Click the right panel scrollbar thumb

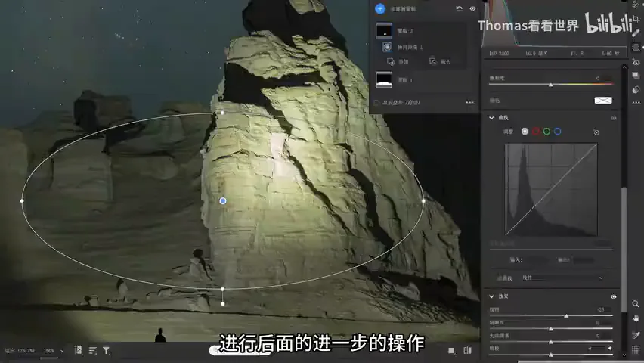[624, 249]
